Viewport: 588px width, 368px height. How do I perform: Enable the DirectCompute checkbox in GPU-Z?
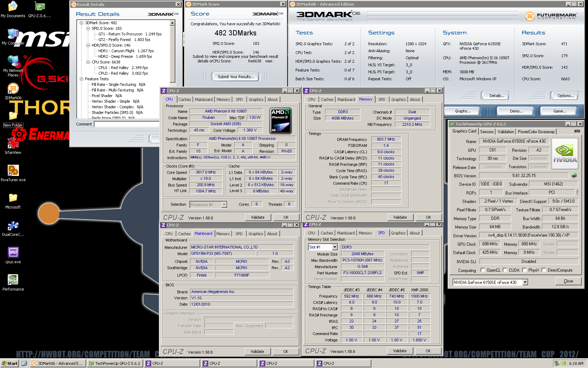click(544, 270)
